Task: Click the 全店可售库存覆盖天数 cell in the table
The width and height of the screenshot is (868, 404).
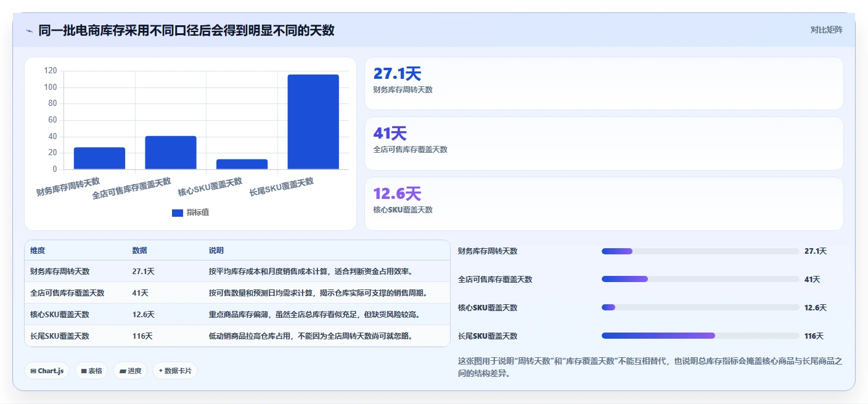Action: click(x=67, y=293)
